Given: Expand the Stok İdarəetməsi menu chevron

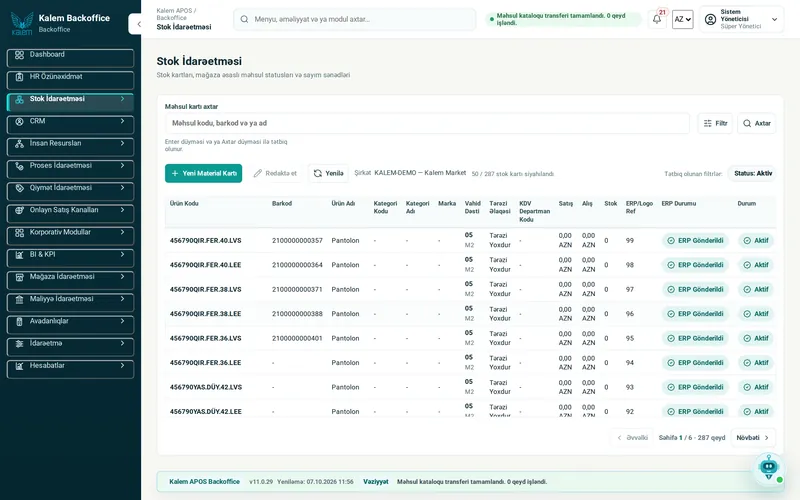Looking at the screenshot, I should (x=122, y=99).
